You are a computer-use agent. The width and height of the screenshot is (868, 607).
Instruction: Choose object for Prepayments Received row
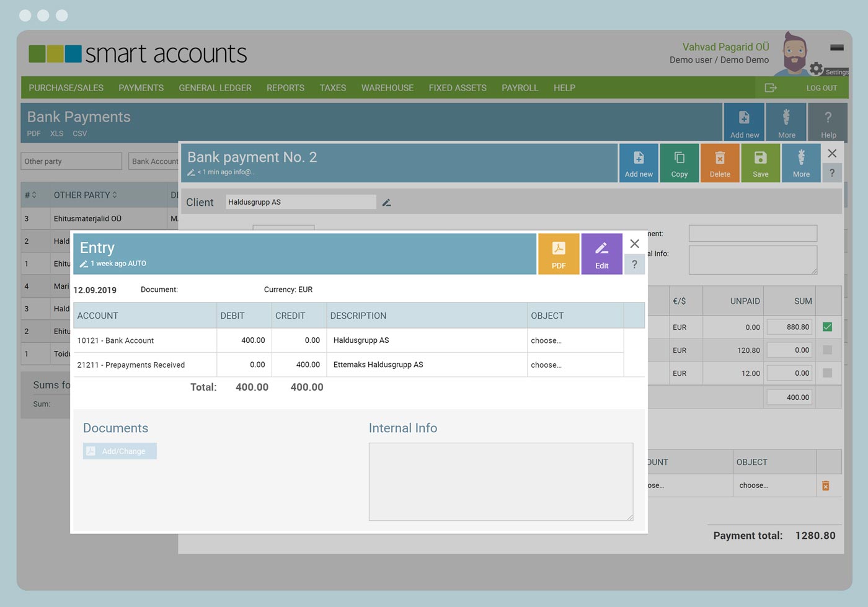point(546,365)
